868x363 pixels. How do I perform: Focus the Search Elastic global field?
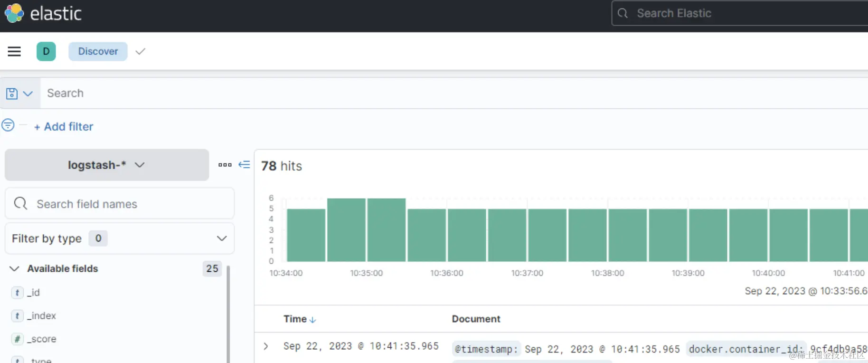pyautogui.click(x=740, y=13)
